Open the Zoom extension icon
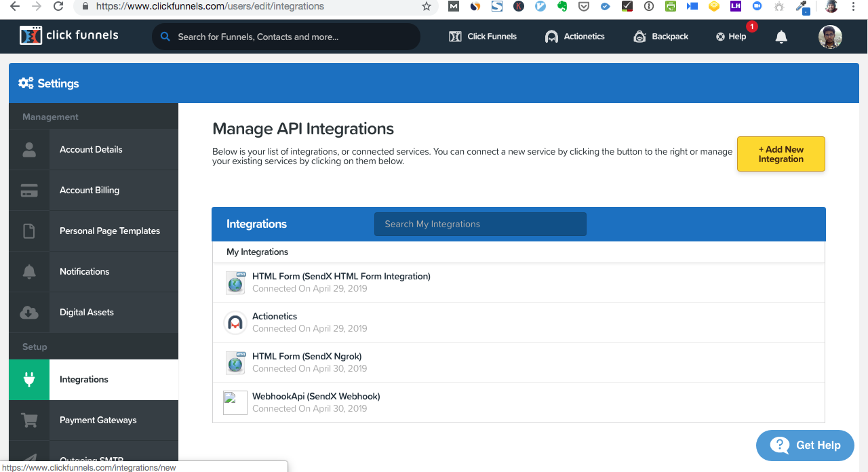 (757, 6)
